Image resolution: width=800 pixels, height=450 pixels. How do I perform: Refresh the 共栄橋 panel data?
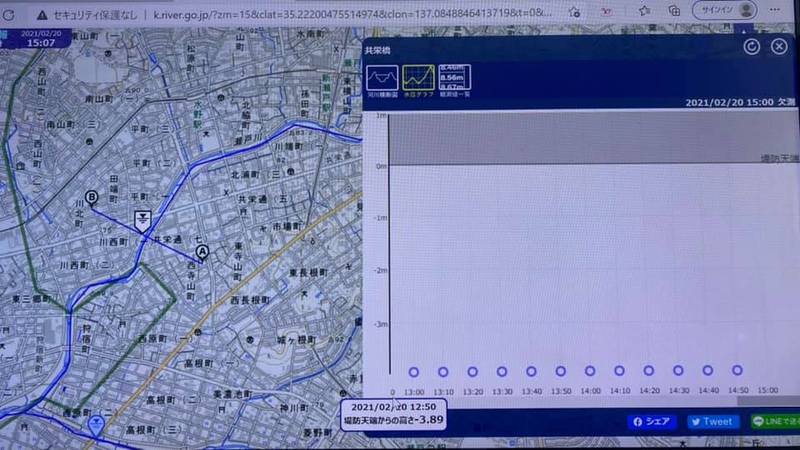[x=752, y=47]
